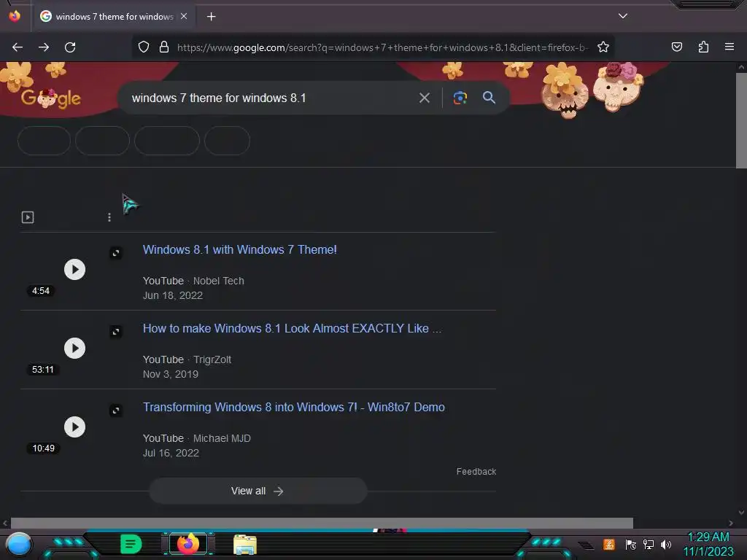
Task: Save page to Pocket
Action: pos(676,47)
